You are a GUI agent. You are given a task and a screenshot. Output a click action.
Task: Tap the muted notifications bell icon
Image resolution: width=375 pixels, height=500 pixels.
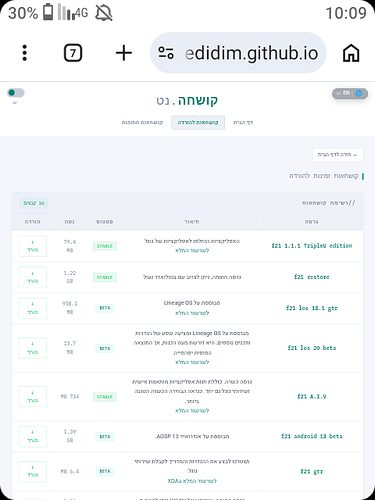pyautogui.click(x=104, y=13)
